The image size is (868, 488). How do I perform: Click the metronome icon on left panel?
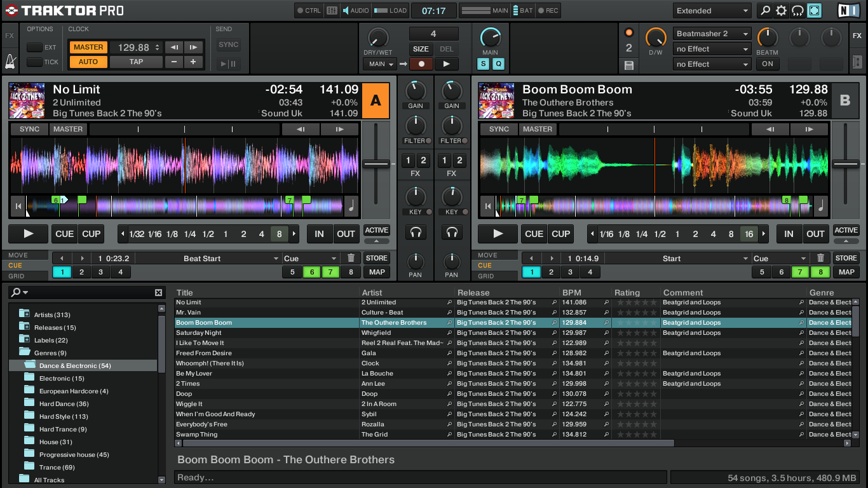(10, 62)
